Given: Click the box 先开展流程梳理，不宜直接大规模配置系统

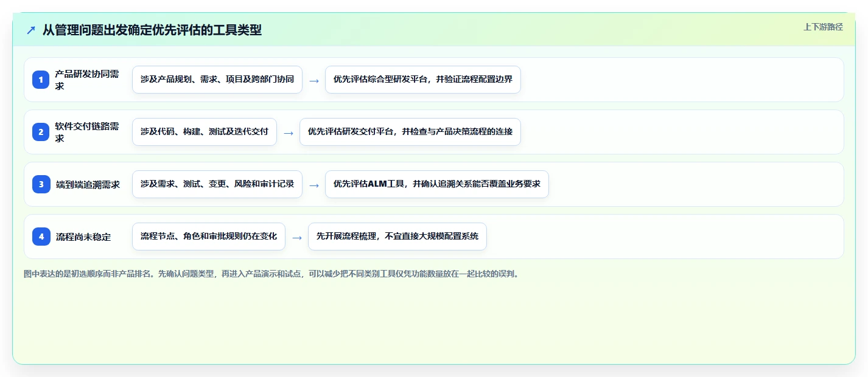Looking at the screenshot, I should coord(397,237).
